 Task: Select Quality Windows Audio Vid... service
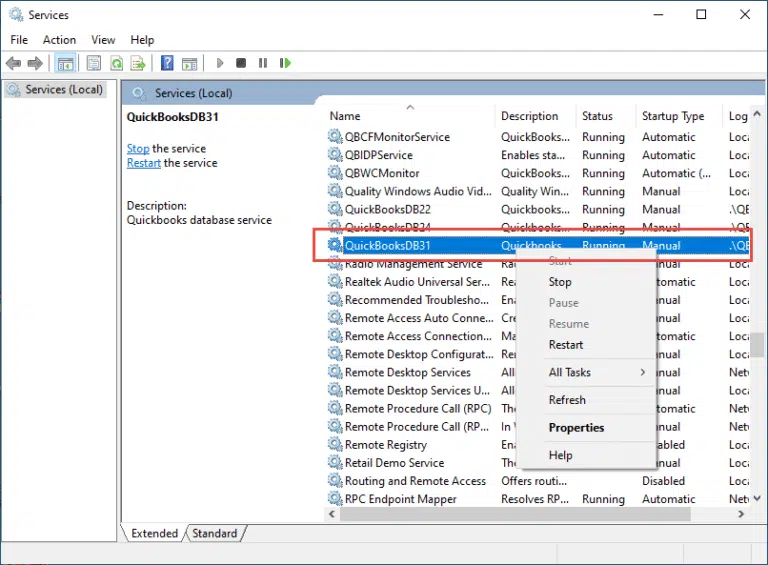click(418, 191)
